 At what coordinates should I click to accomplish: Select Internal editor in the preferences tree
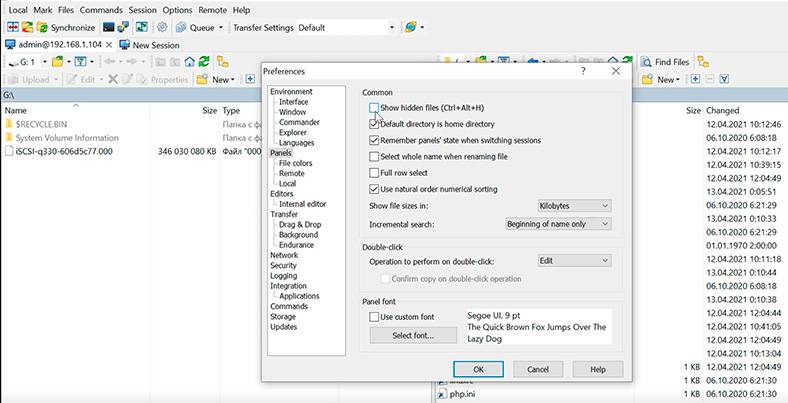[x=303, y=204]
